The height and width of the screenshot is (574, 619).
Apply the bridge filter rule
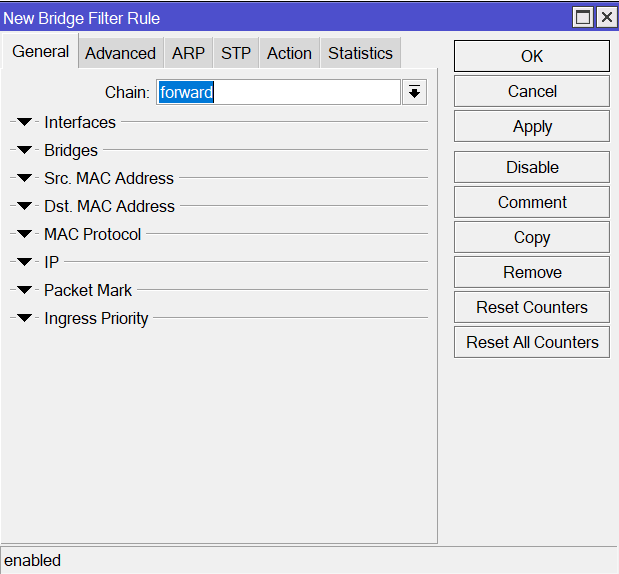(532, 126)
